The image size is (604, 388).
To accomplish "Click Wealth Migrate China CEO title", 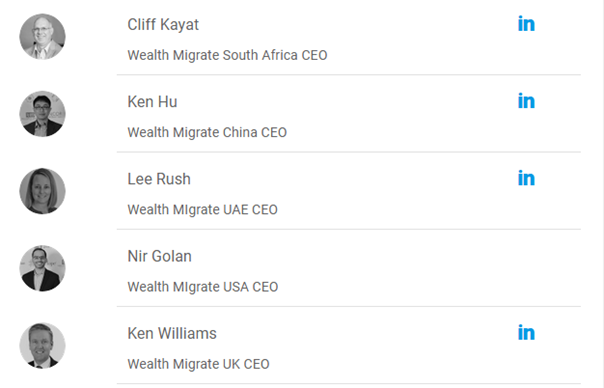I will click(x=207, y=132).
